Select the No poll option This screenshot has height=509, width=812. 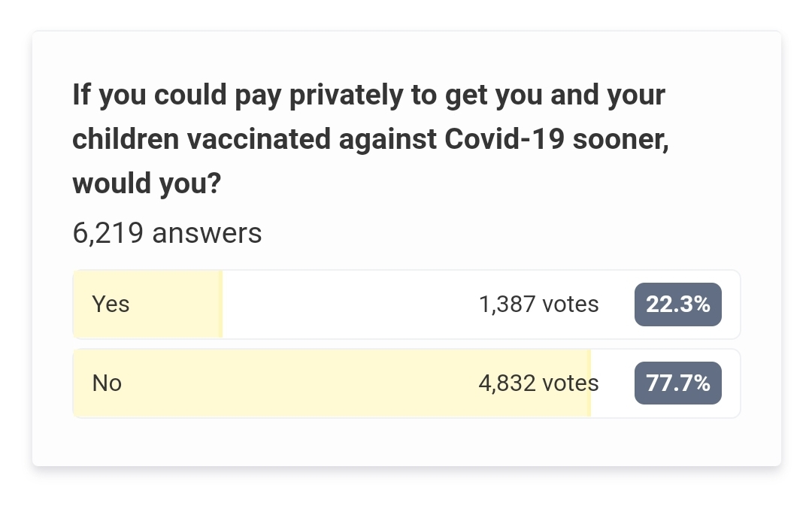click(x=407, y=383)
